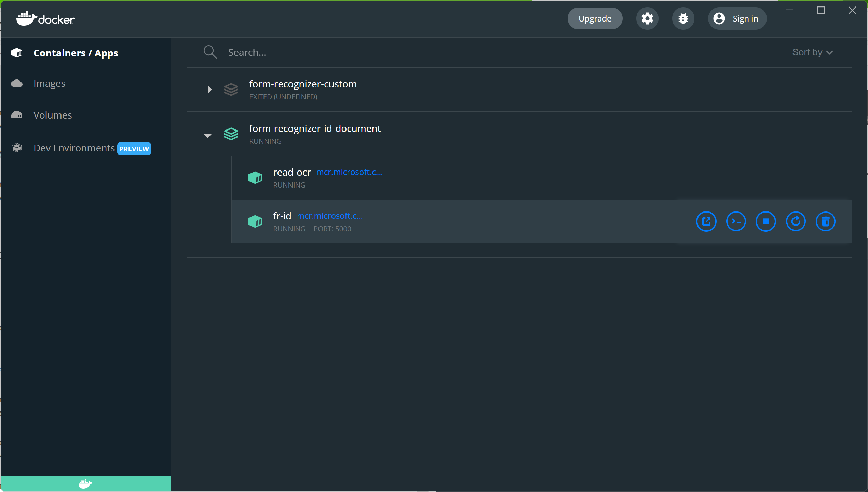Click the Docker whale status icon
Viewport: 868px width, 492px height.
tap(85, 483)
